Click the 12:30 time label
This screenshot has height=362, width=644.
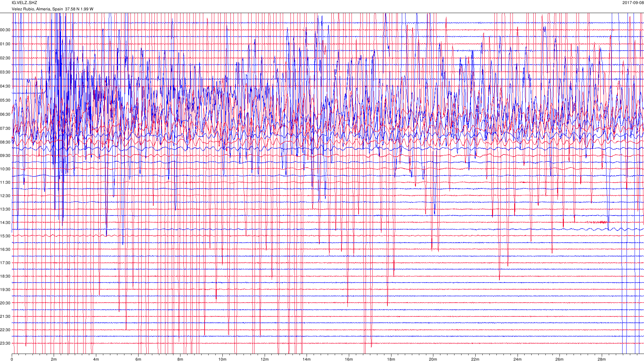[5, 196]
